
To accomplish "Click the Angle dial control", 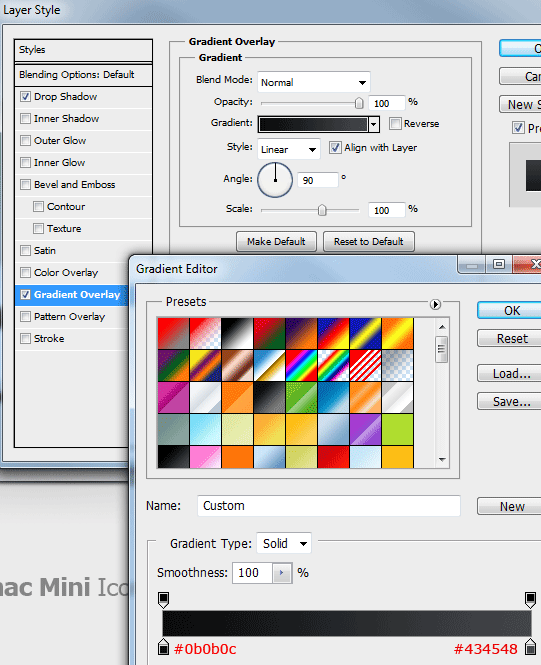I will [275, 180].
